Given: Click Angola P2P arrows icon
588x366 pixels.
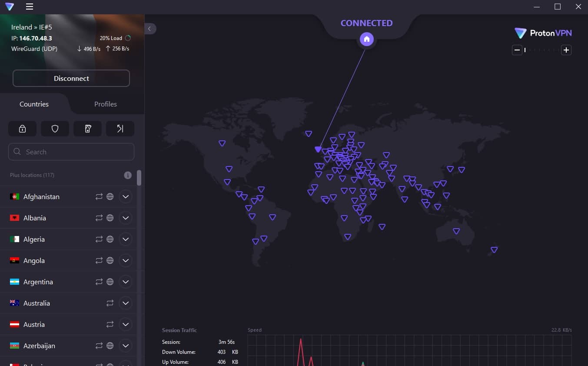Looking at the screenshot, I should (99, 260).
